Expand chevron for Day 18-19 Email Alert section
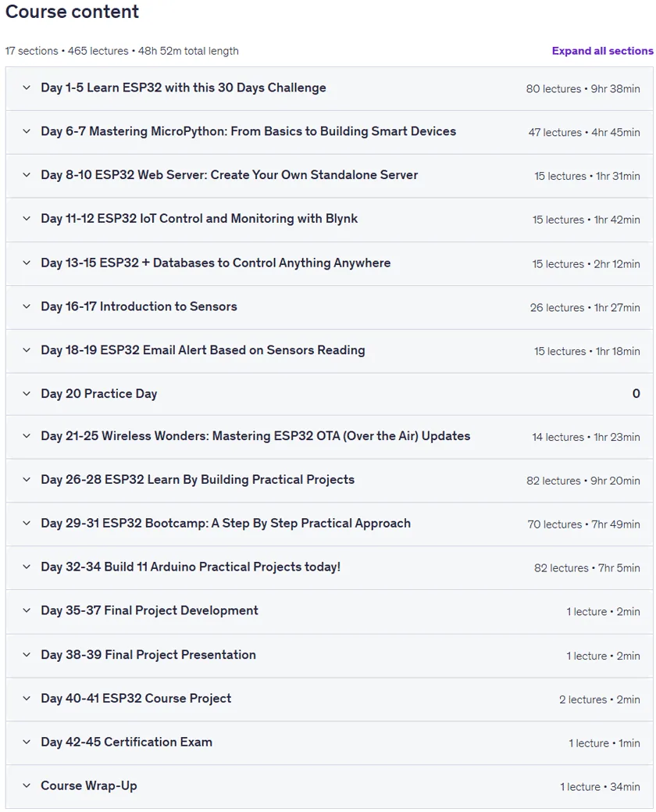Image resolution: width=656 pixels, height=812 pixels. click(x=27, y=350)
